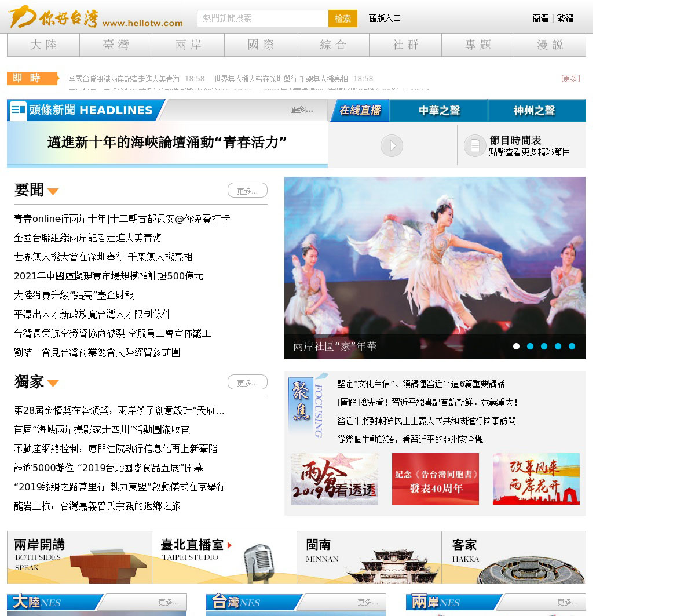The width and height of the screenshot is (695, 616).
Task: Open the 綜合 navigation menu
Action: pyautogui.click(x=333, y=45)
